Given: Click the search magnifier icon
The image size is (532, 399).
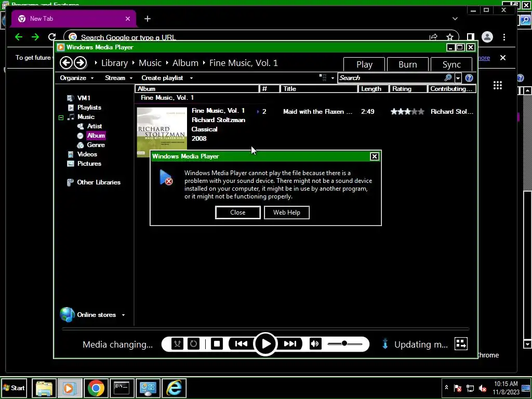Looking at the screenshot, I should click(448, 78).
